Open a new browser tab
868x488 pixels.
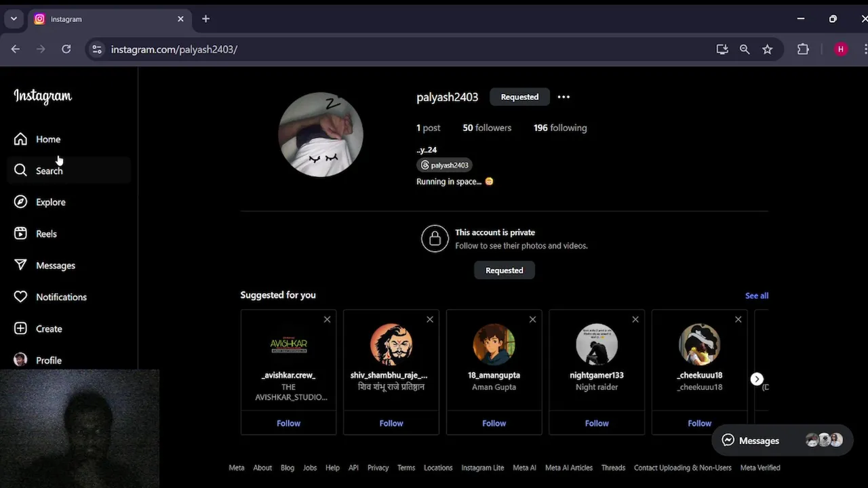[x=205, y=19]
